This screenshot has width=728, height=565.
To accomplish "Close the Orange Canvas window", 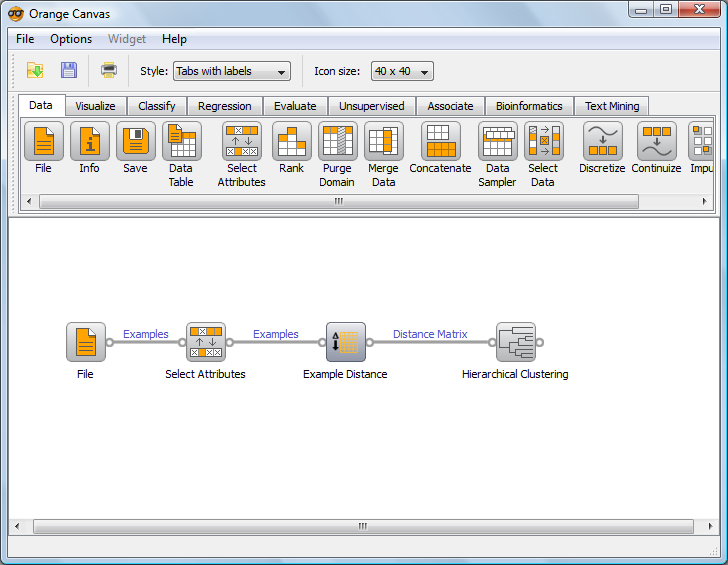I will (x=699, y=9).
